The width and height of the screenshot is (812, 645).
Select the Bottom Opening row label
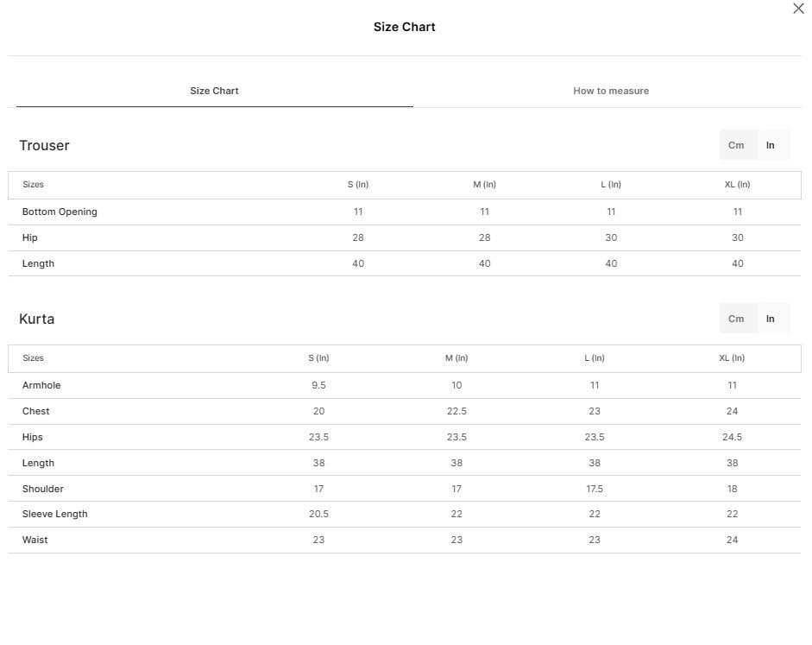(60, 212)
